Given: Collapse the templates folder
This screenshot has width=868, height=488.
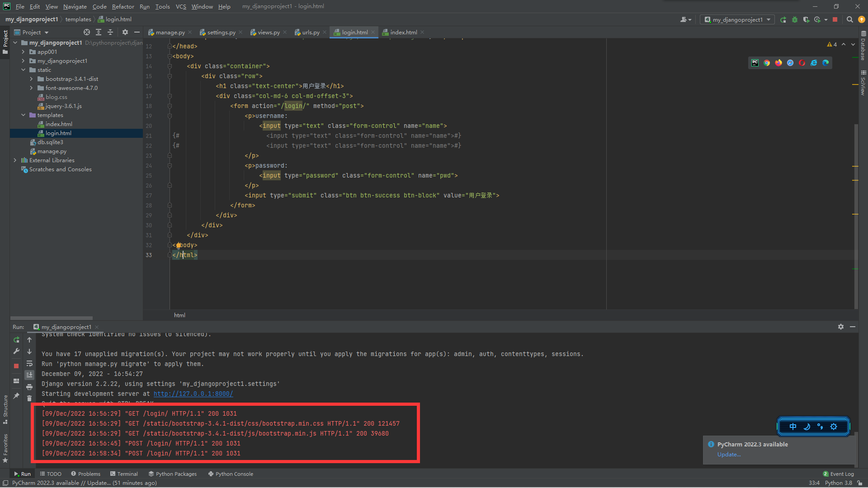Looking at the screenshot, I should (23, 115).
